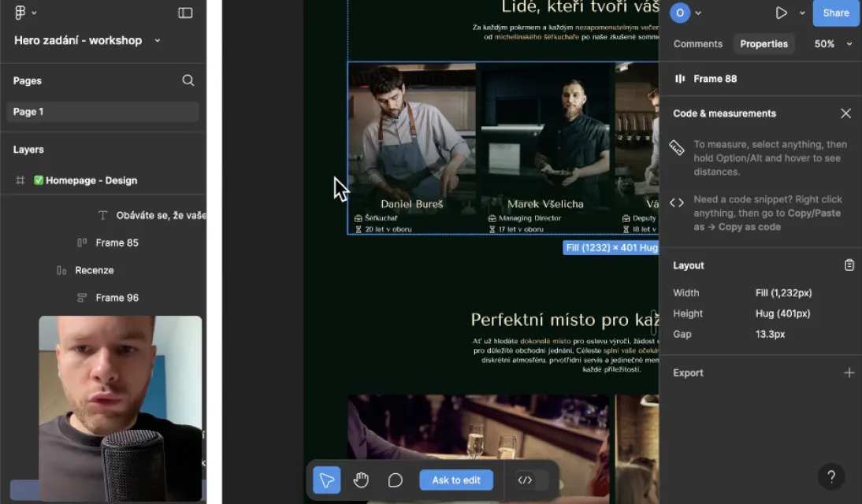Search pages with the magnifier icon
The height and width of the screenshot is (504, 862).
[x=188, y=80]
